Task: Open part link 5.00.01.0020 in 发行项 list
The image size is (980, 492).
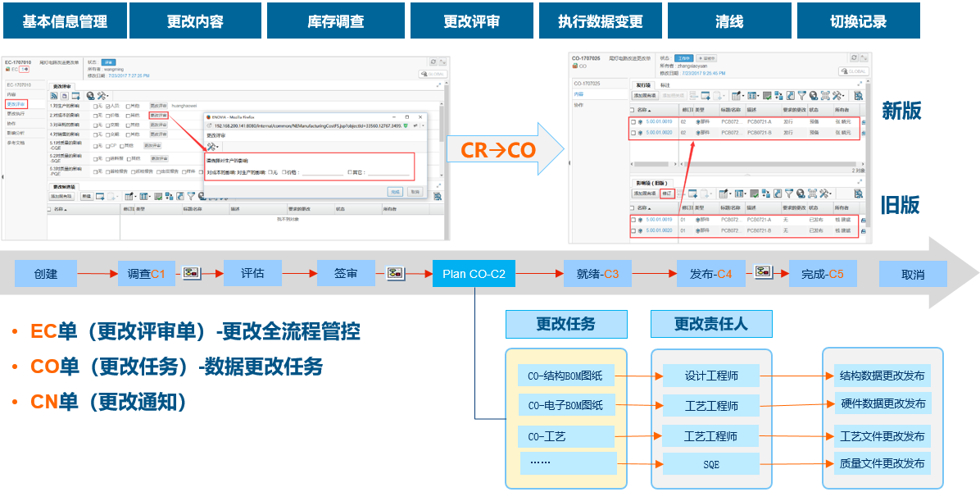Action: tap(659, 132)
